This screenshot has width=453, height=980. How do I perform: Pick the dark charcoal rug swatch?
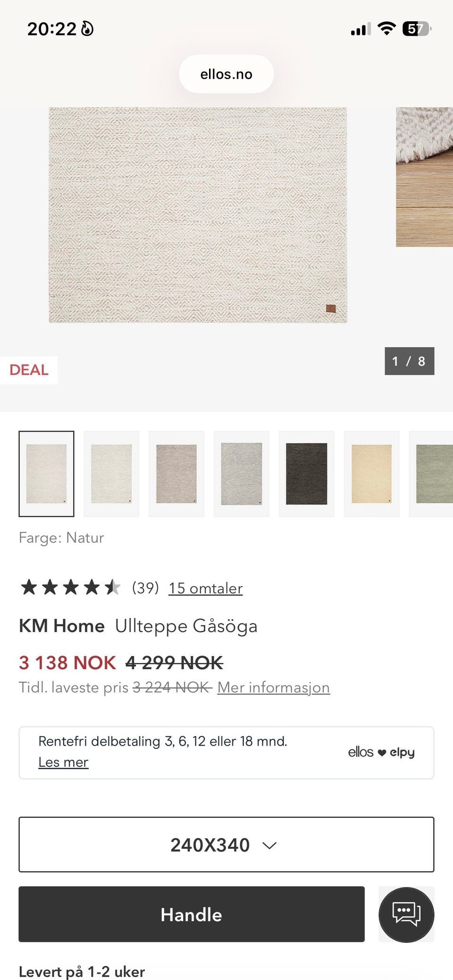[x=307, y=473]
